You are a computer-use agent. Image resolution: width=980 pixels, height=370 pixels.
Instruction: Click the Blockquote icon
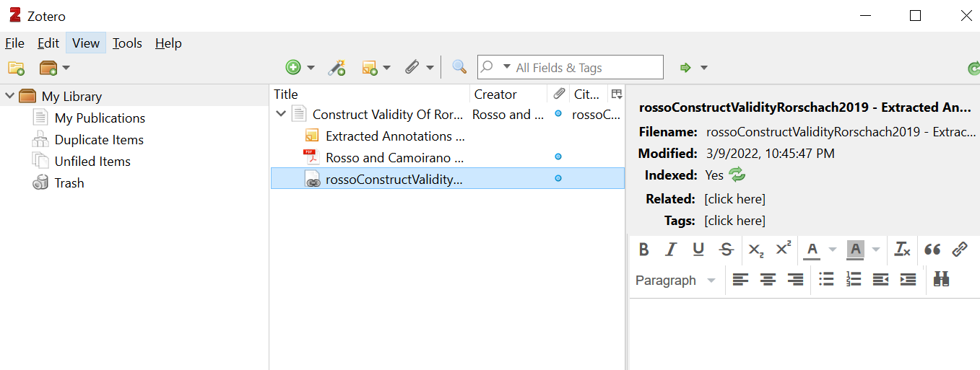[x=932, y=249]
